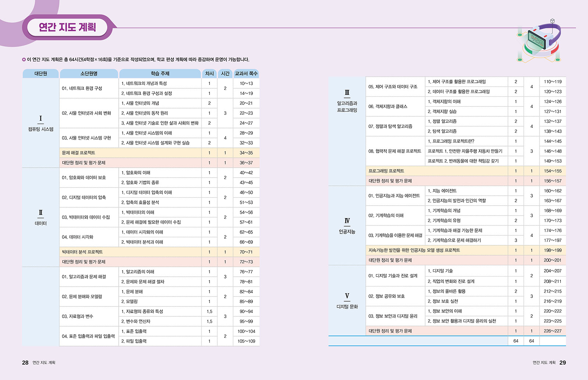Click the page range '100~104'
Screen dimensions: 588x380
pyautogui.click(x=246, y=331)
